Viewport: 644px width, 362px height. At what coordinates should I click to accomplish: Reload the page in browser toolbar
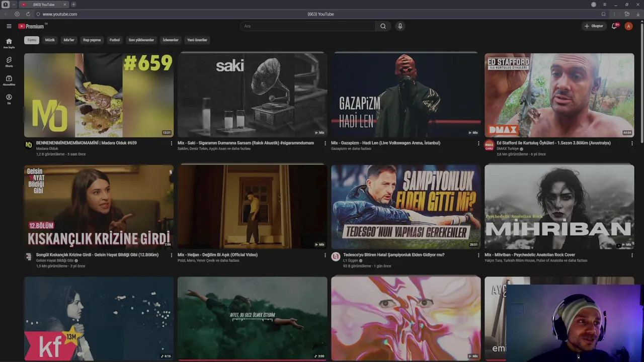28,14
